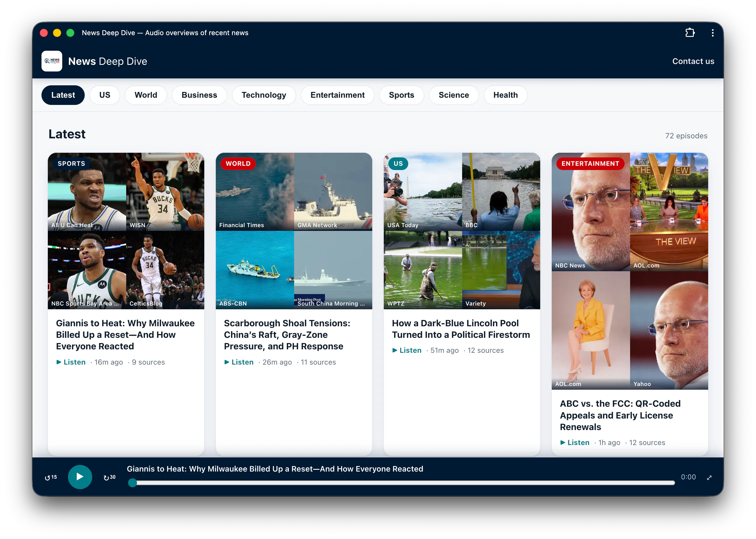Click the play triangle beside ABC vs. FCC Listen
The width and height of the screenshot is (756, 539).
pyautogui.click(x=563, y=442)
